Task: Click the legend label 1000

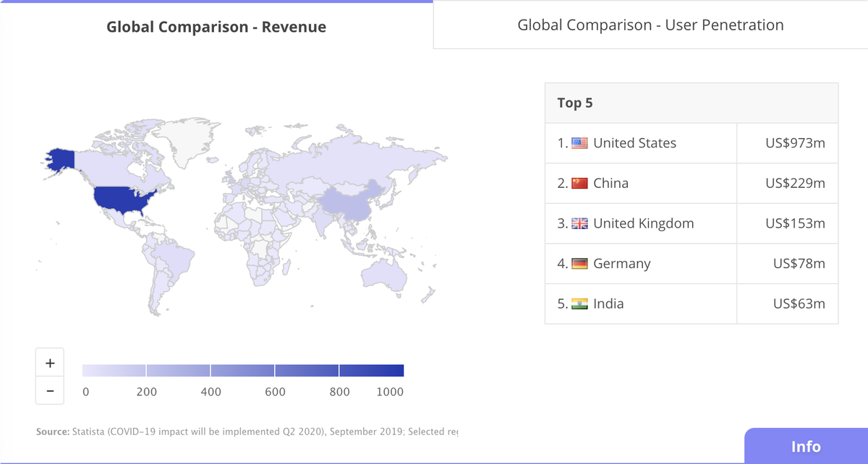Action: (x=389, y=392)
